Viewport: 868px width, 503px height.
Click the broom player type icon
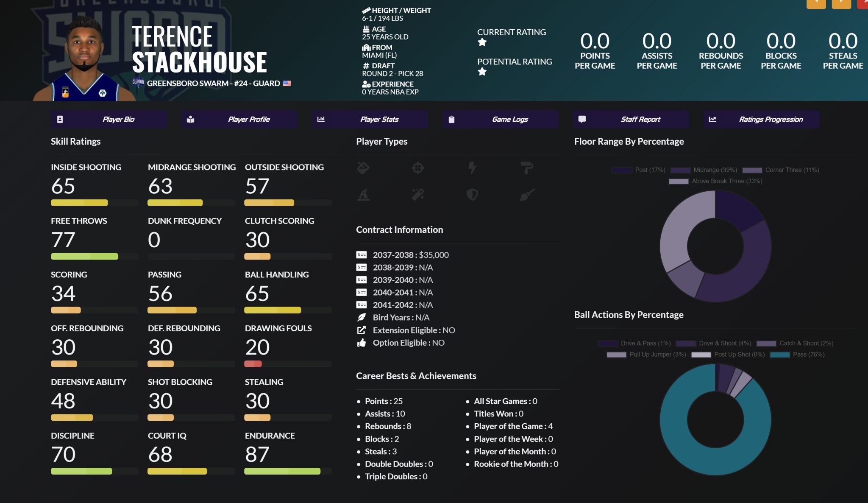527,195
